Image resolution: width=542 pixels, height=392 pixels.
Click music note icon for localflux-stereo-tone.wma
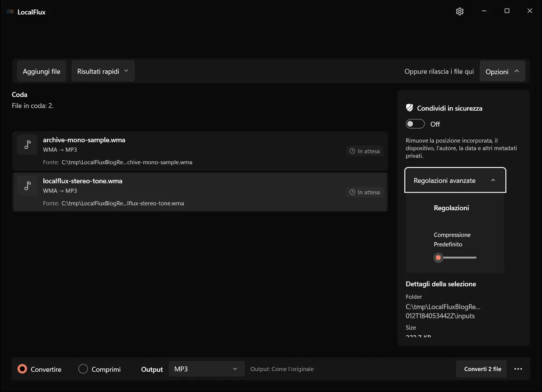click(27, 185)
